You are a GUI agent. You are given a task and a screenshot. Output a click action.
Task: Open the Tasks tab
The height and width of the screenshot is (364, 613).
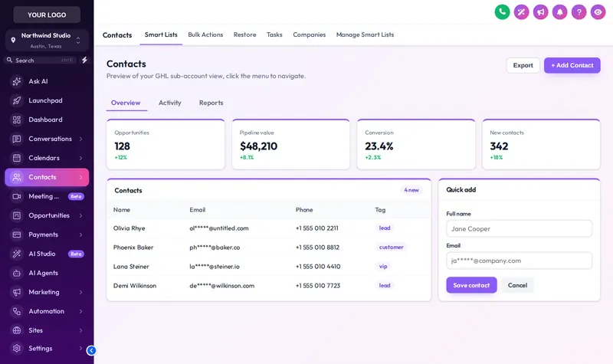(274, 34)
